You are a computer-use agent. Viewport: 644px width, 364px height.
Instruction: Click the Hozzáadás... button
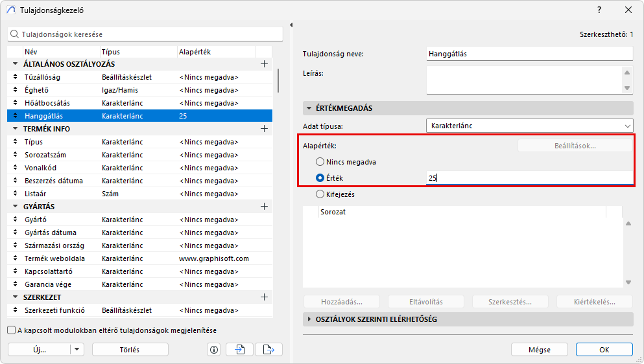[x=342, y=302]
